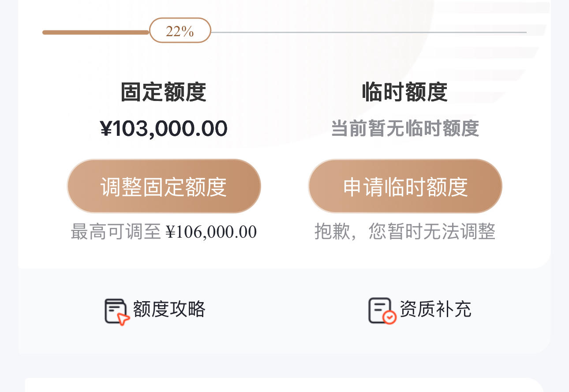The image size is (569, 392).
Task: Click the ¥103,000.00 fixed limit amount
Action: coord(164,128)
